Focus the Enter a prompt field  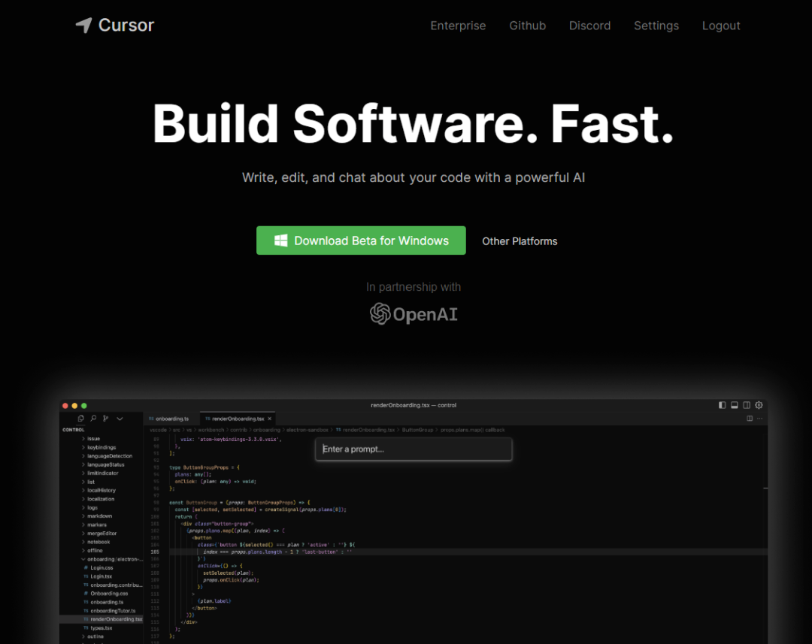[414, 449]
